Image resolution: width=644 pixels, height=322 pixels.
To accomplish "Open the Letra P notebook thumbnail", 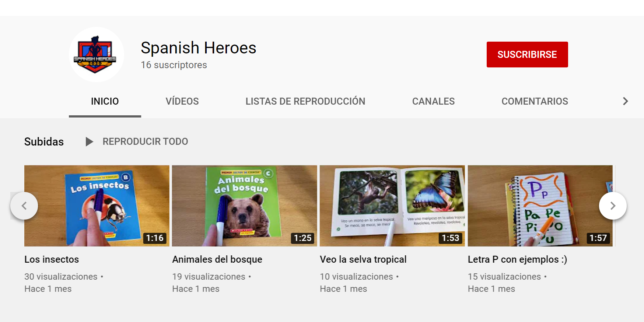I will tap(540, 206).
